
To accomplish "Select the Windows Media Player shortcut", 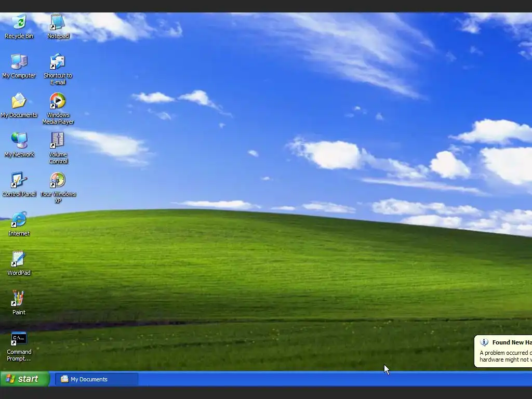I will pos(58,101).
